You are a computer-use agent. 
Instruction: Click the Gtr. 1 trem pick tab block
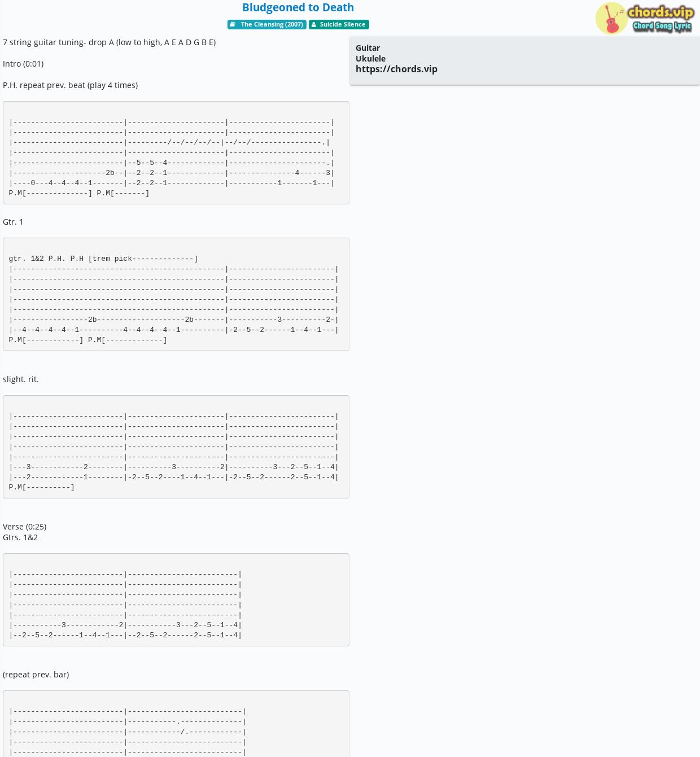(x=176, y=294)
